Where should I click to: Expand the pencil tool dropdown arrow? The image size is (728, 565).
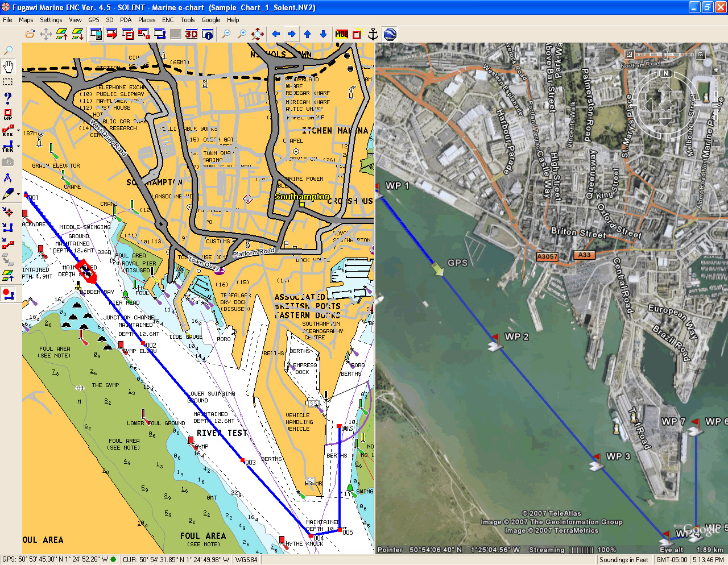(18, 194)
